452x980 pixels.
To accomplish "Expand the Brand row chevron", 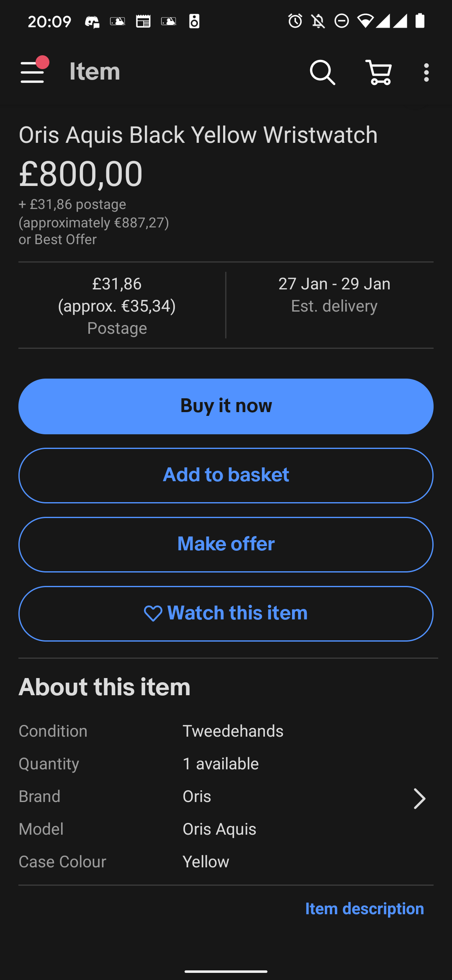I will tap(419, 798).
